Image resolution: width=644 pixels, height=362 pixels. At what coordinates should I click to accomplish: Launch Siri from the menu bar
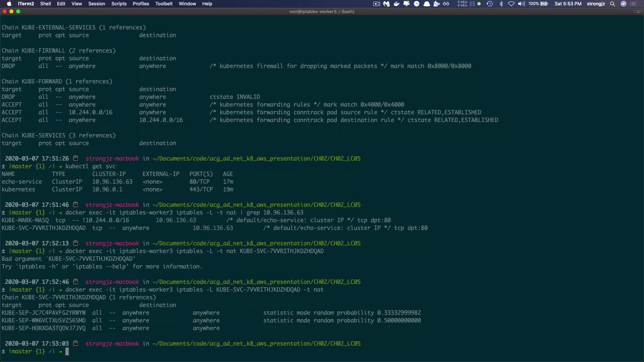pyautogui.click(x=624, y=4)
